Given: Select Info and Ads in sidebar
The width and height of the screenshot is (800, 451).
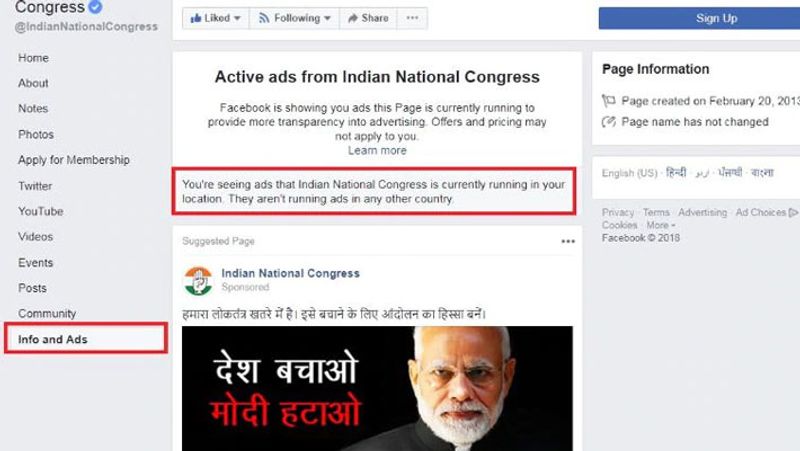Looking at the screenshot, I should click(x=86, y=339).
